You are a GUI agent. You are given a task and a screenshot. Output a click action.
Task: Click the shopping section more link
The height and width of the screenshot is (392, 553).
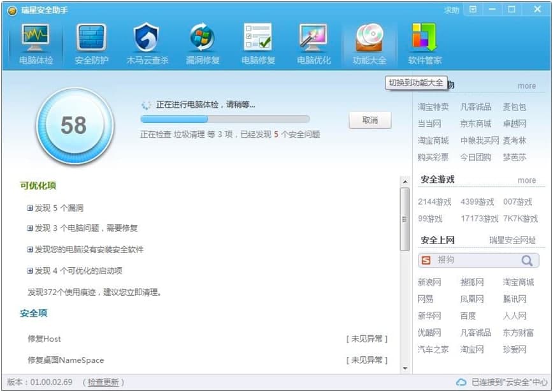526,86
